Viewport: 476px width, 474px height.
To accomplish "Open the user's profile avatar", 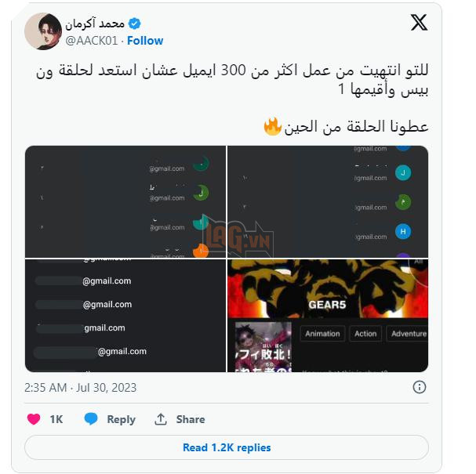I will click(43, 31).
